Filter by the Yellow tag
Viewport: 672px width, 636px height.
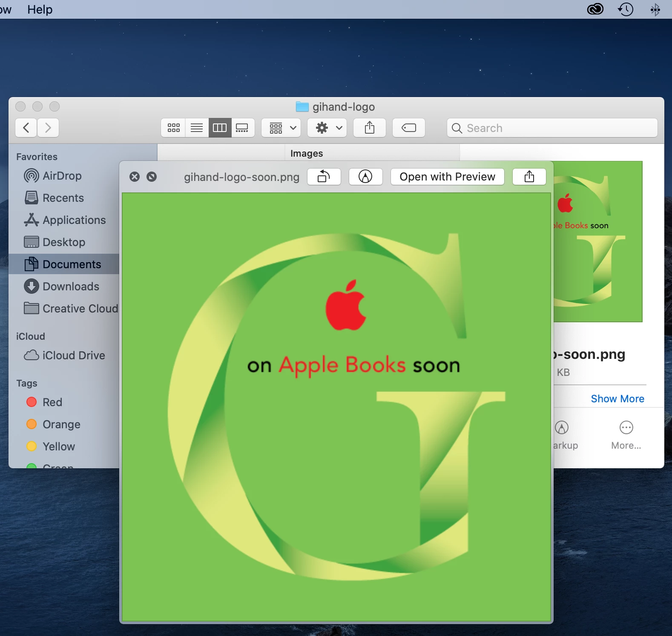coord(51,447)
